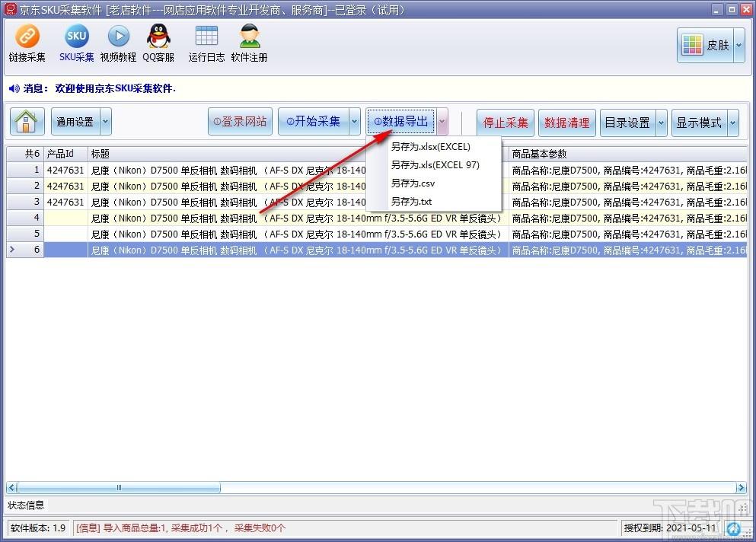Click product Id 4247631 in row 1
Viewport: 756px width, 542px height.
pos(65,170)
